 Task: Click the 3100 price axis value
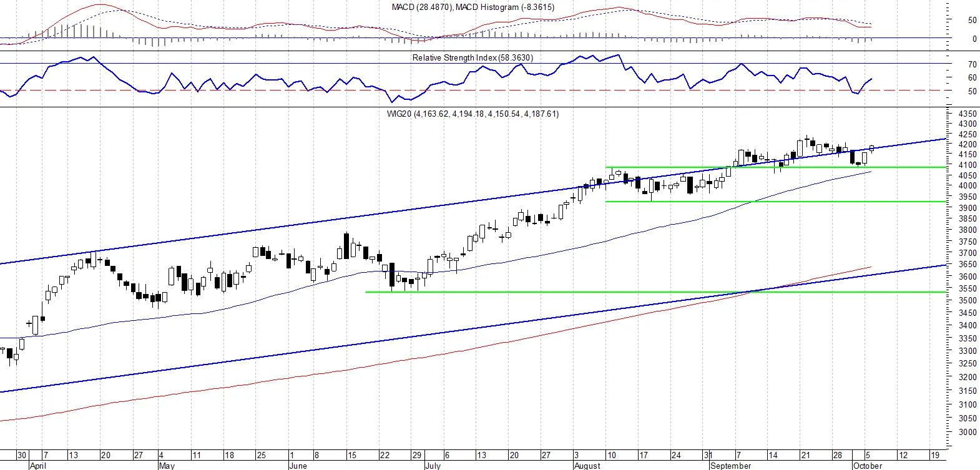point(968,405)
